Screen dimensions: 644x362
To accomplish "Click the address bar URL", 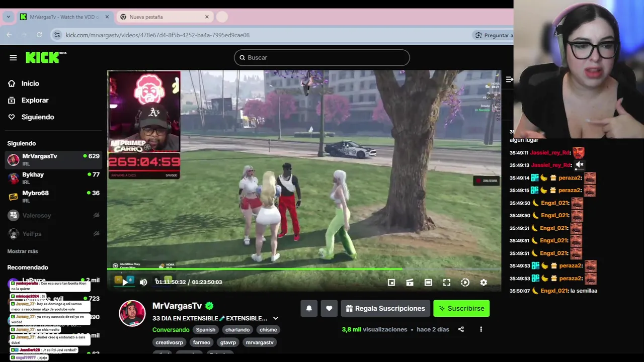I will tap(157, 35).
